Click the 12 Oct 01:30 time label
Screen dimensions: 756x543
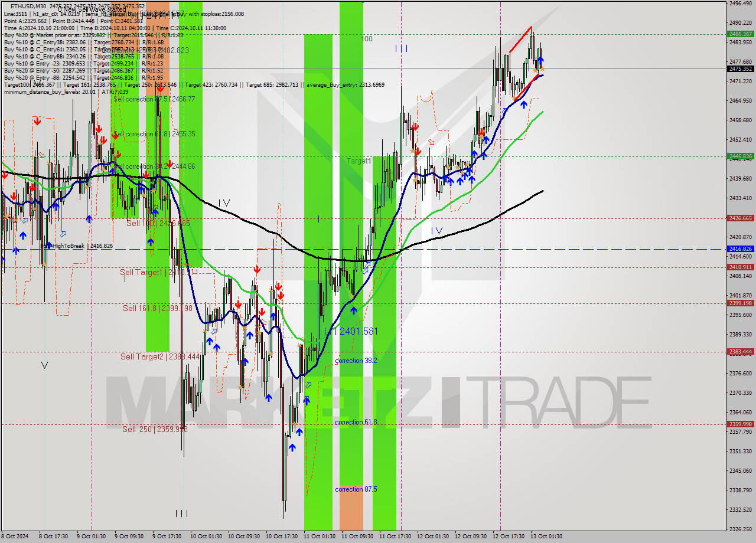click(433, 537)
